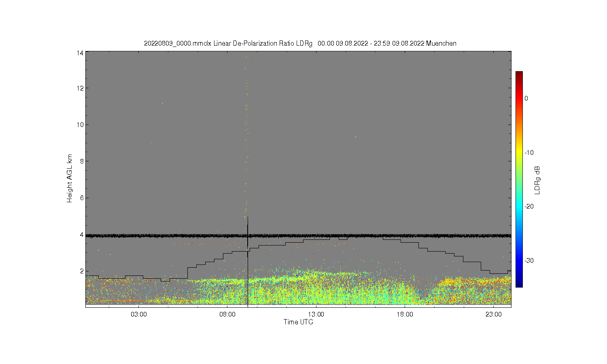Screen dimensions: 607x364
Task: Click the '03:00' time tick label
Action: point(139,314)
